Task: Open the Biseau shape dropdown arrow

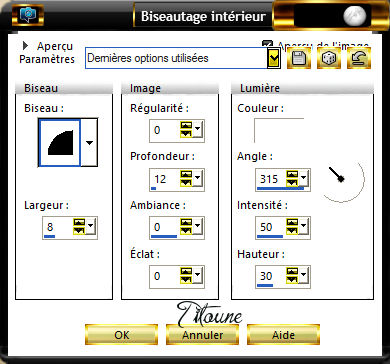Action: [x=89, y=143]
